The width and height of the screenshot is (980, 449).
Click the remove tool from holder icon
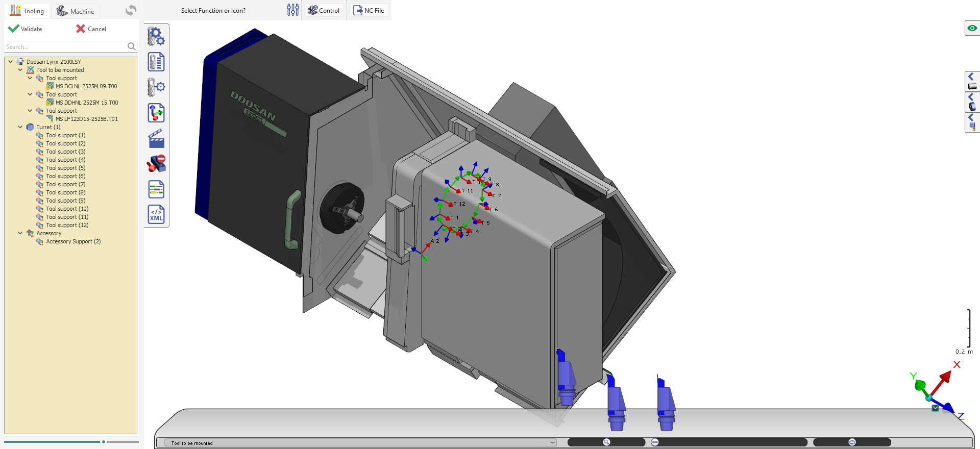(156, 164)
